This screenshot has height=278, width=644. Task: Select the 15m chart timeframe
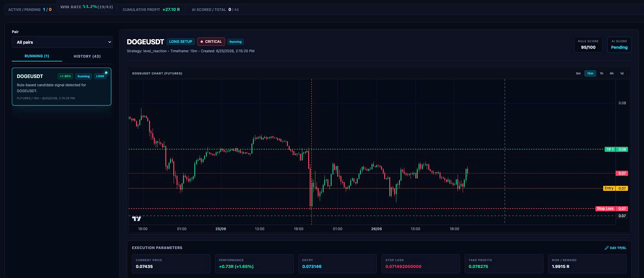(x=590, y=74)
